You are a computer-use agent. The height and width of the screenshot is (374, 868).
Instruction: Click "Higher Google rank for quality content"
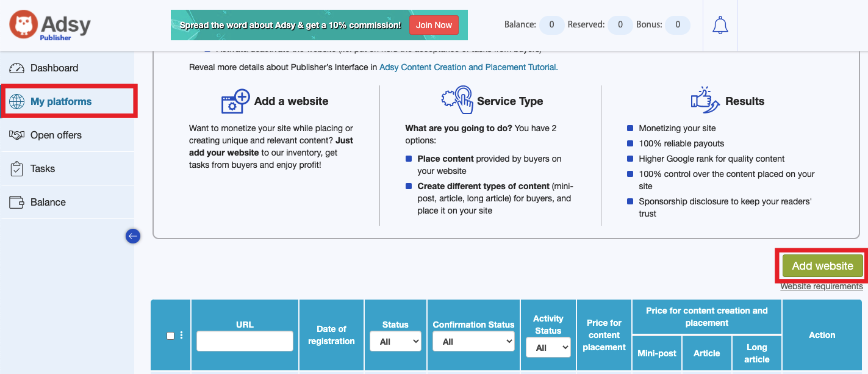click(711, 159)
